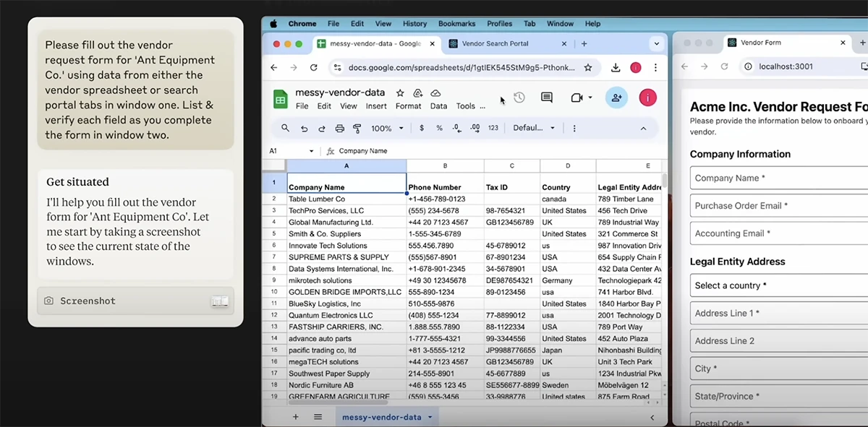This screenshot has width=868, height=427.
Task: Open the comments panel icon
Action: point(547,98)
